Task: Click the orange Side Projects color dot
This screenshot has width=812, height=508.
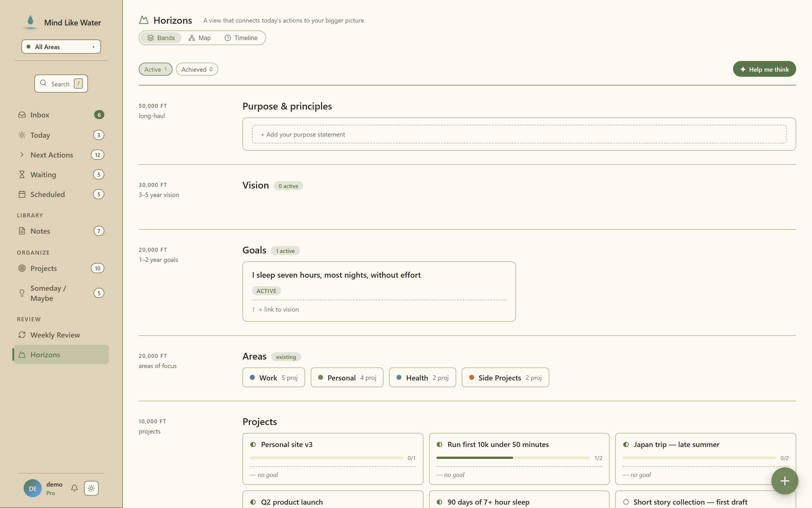Action: pos(471,377)
